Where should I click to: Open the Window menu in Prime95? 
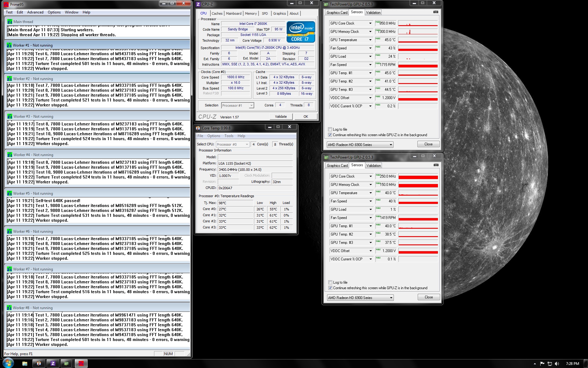[x=71, y=12]
